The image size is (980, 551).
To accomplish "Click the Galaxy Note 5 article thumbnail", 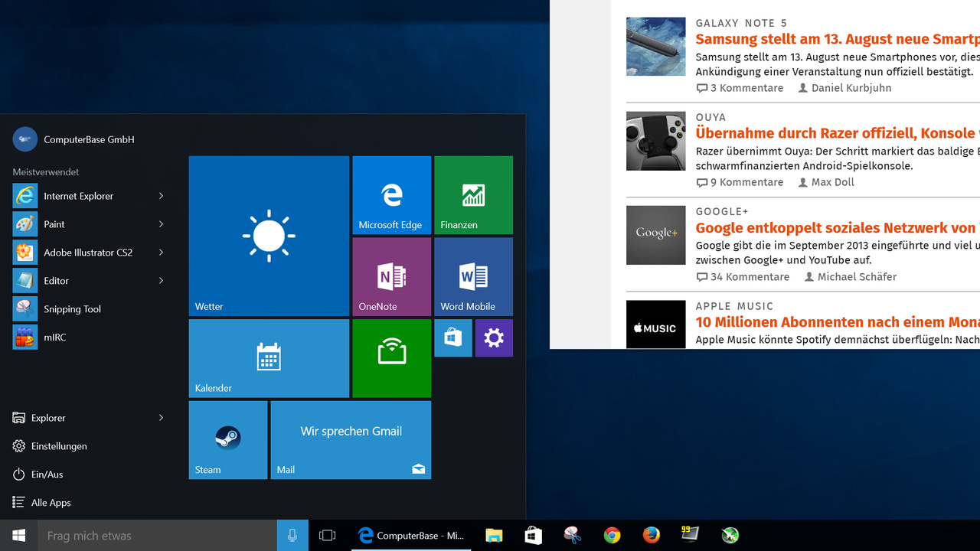I will coord(656,46).
